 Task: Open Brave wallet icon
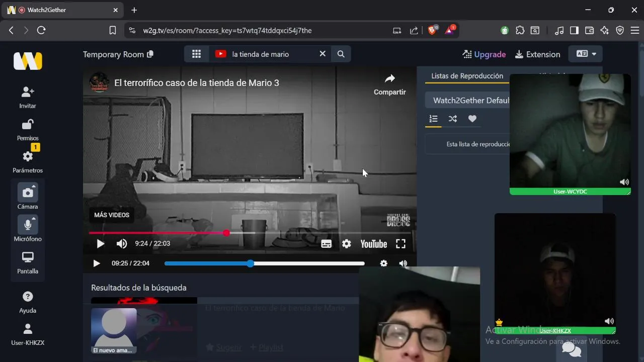(x=589, y=31)
